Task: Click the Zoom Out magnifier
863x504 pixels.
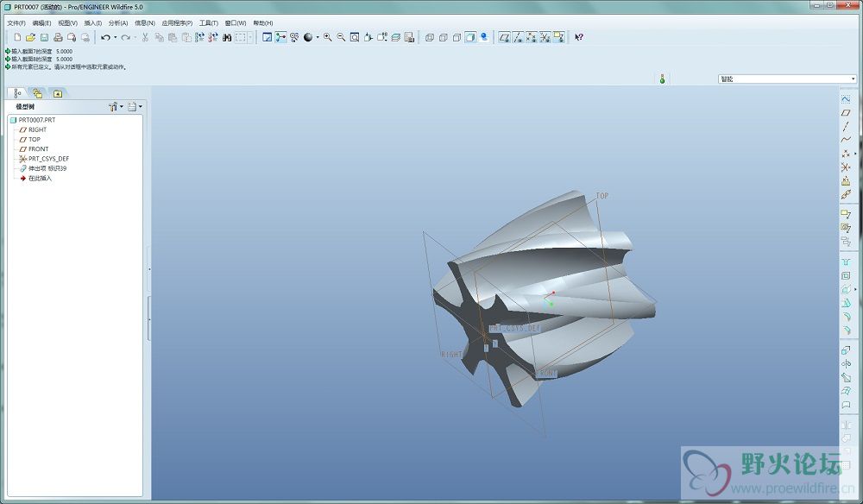Action: (x=341, y=37)
